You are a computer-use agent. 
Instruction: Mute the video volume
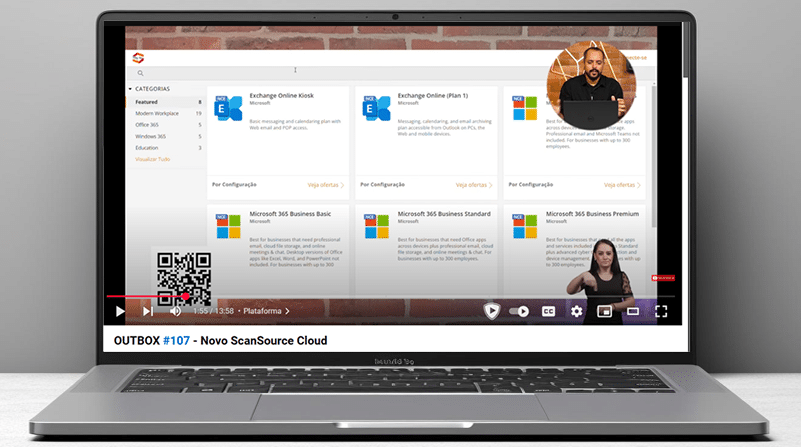point(176,311)
